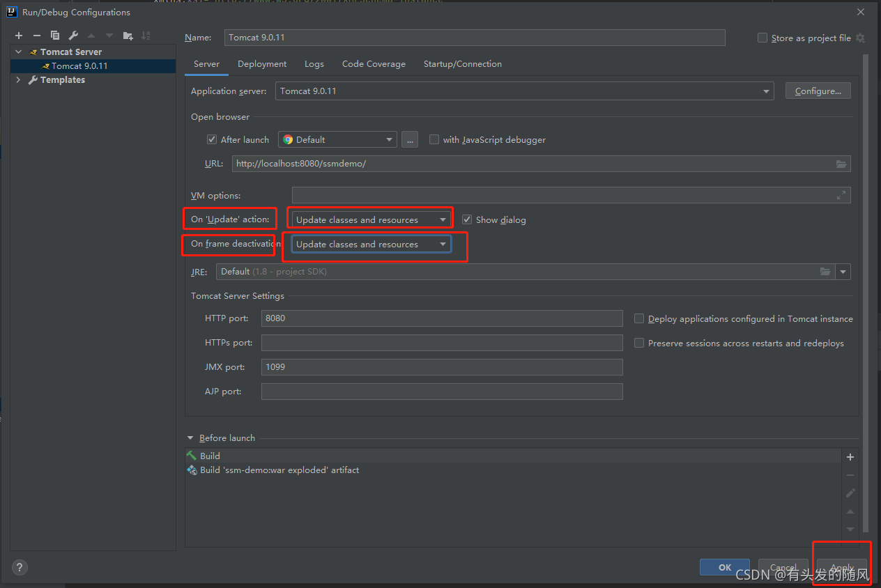Add a new configuration with the plus icon
The image size is (881, 588).
point(19,36)
